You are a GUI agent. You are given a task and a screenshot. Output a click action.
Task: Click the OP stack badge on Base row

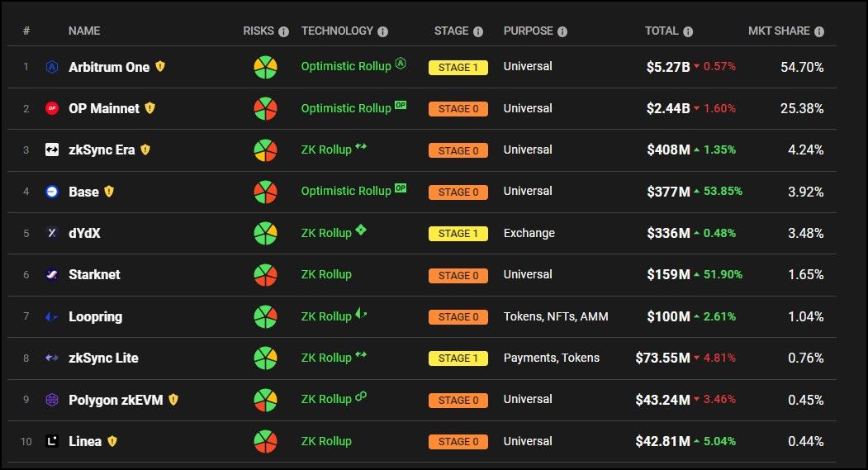pyautogui.click(x=401, y=188)
